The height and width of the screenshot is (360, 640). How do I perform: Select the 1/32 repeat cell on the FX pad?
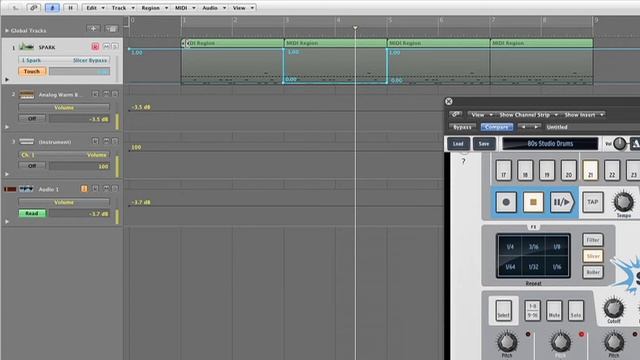click(533, 267)
